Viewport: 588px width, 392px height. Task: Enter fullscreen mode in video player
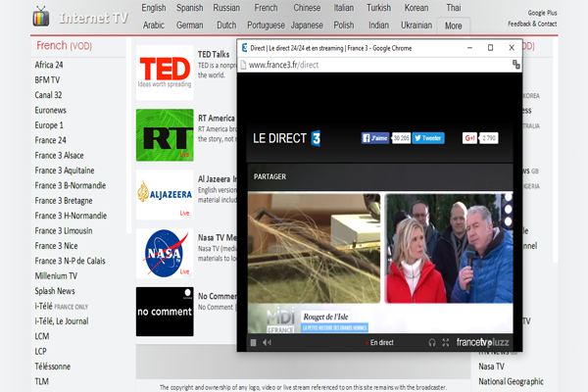tap(446, 342)
